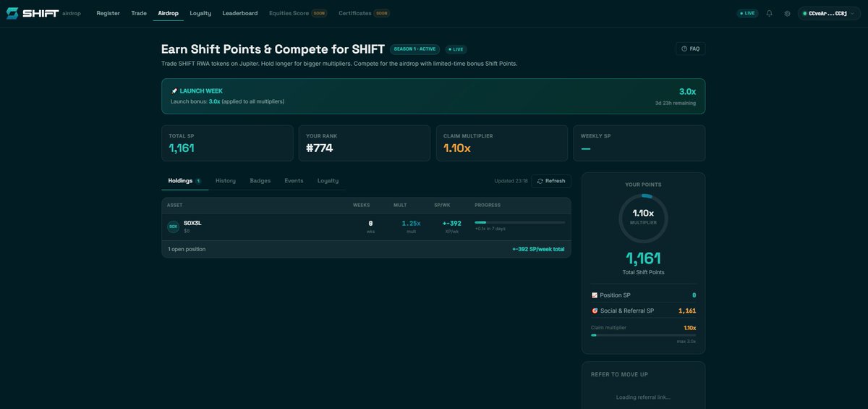Click the +0.1x in 7 days text

490,229
